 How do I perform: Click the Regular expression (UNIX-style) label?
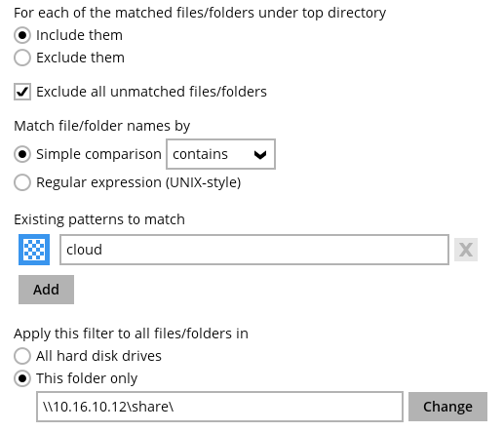138,182
